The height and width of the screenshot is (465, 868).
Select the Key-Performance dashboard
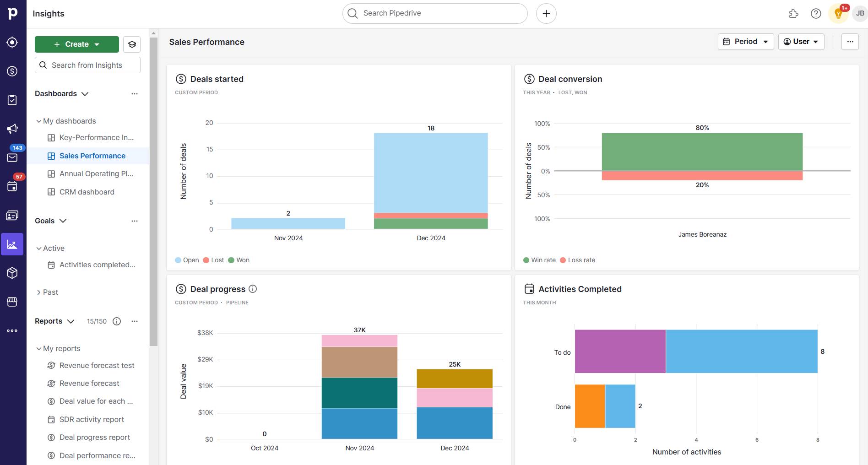tap(96, 137)
